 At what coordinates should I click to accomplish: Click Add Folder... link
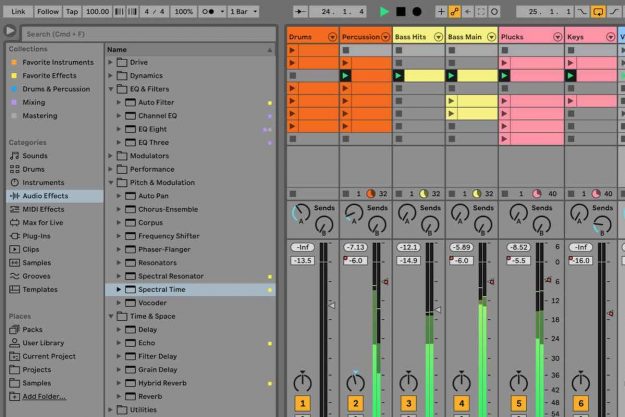44,396
